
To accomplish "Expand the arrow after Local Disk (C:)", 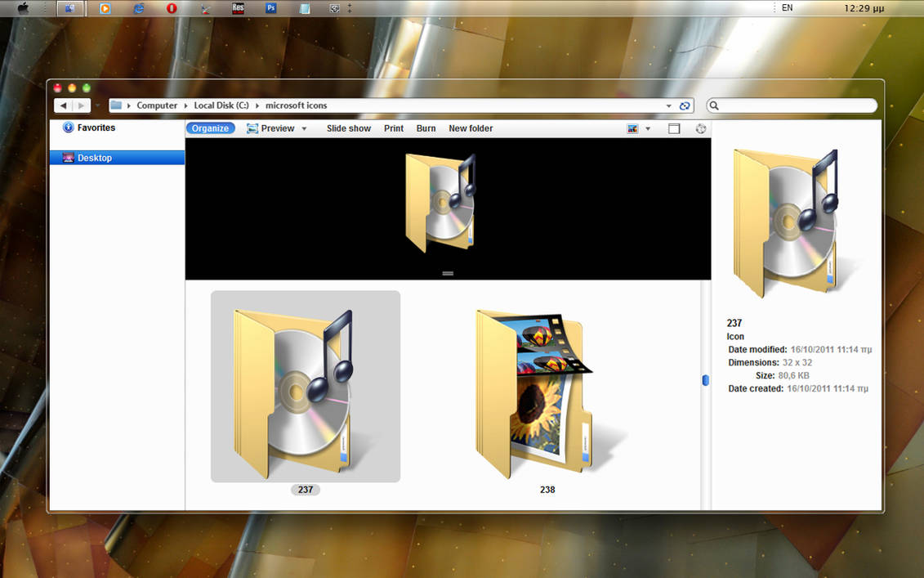I will [257, 105].
